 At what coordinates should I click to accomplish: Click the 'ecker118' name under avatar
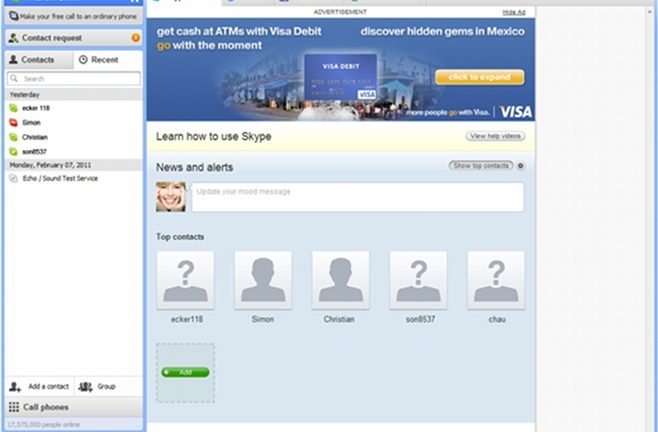pos(187,319)
